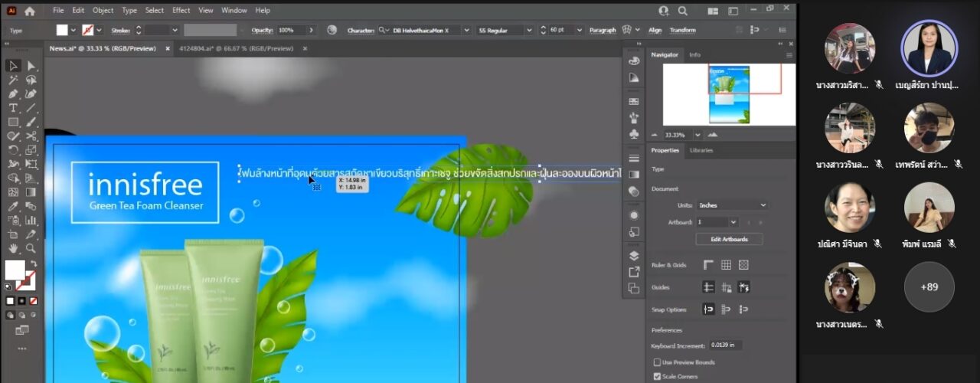Select the Line Segment tool

coord(31,108)
